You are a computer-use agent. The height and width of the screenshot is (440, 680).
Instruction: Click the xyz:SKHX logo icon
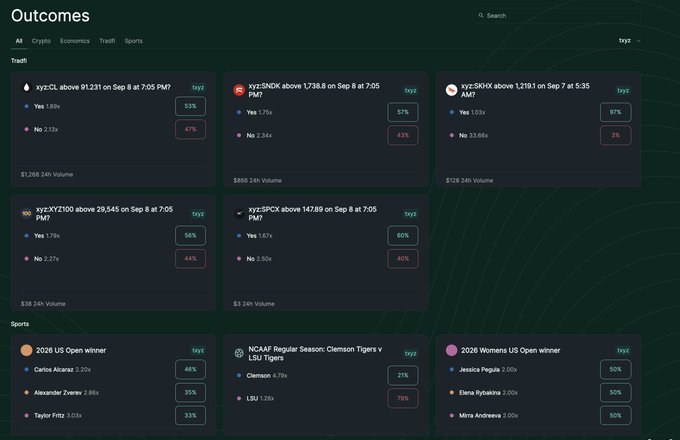pos(451,90)
